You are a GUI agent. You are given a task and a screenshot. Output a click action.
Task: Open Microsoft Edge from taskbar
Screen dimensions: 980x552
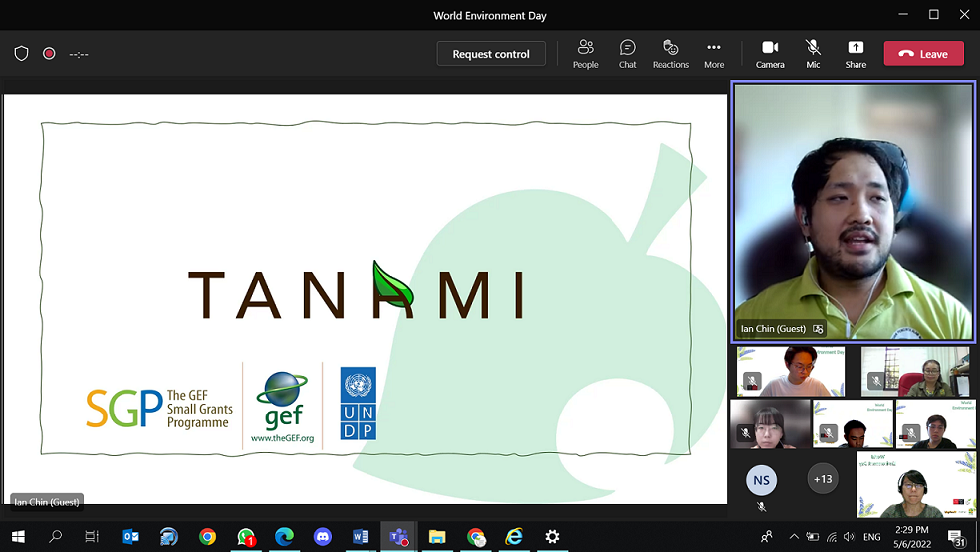[285, 536]
